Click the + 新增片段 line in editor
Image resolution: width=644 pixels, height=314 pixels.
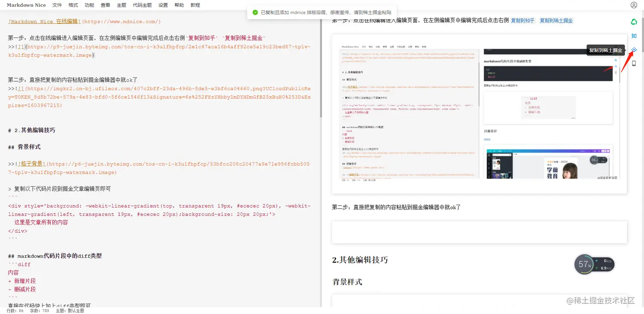point(22,281)
